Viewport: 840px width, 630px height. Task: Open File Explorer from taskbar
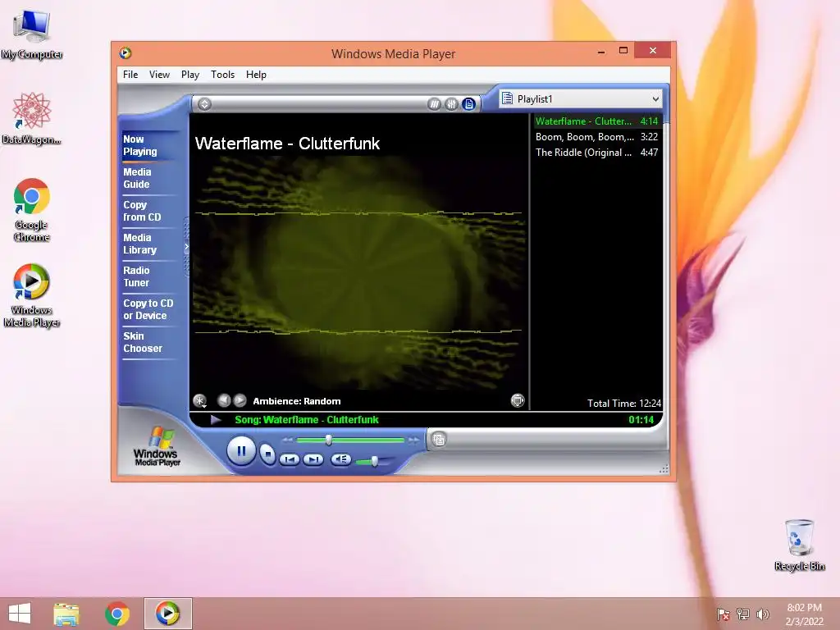[x=66, y=614]
